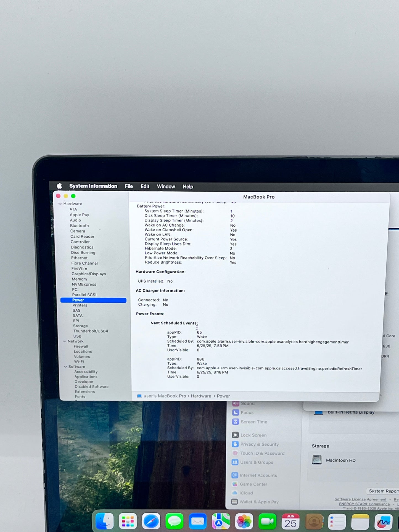Open the Apple menu icon
This screenshot has height=532, width=399.
59,186
